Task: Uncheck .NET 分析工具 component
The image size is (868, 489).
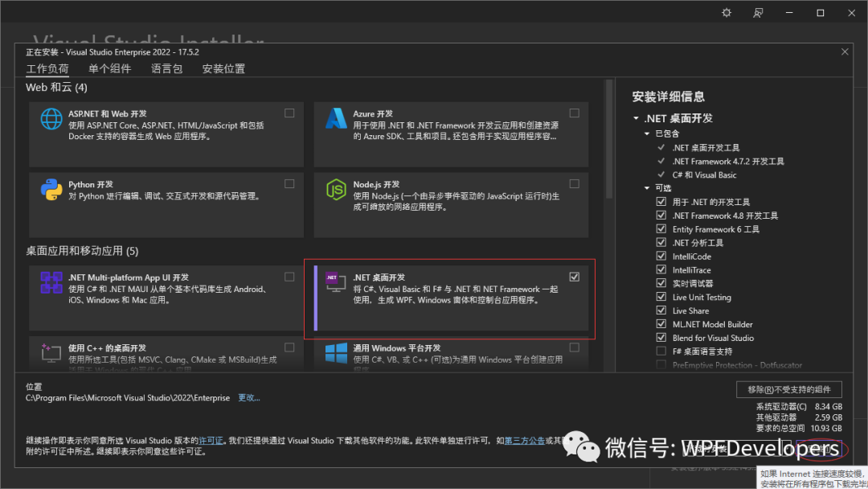Action: pos(661,243)
